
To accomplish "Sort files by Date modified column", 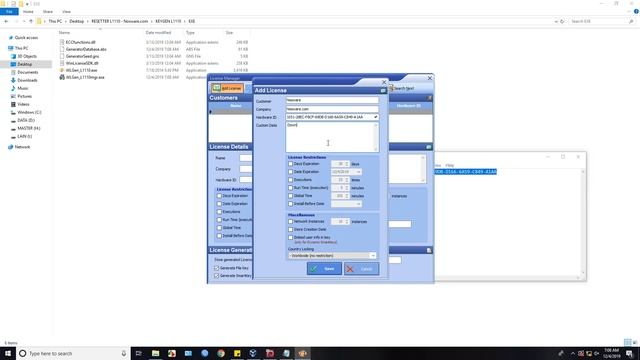I will pyautogui.click(x=158, y=33).
